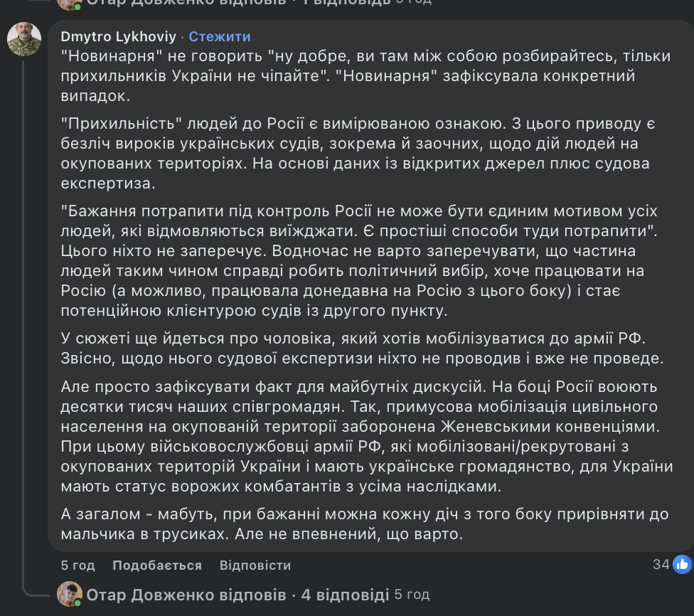Image resolution: width=694 pixels, height=616 pixels.
Task: Click the green online dot on the bottom avatar
Action: coord(78,602)
